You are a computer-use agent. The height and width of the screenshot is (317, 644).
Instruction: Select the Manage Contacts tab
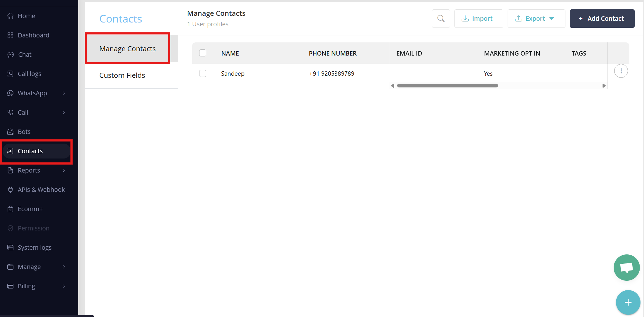click(127, 49)
